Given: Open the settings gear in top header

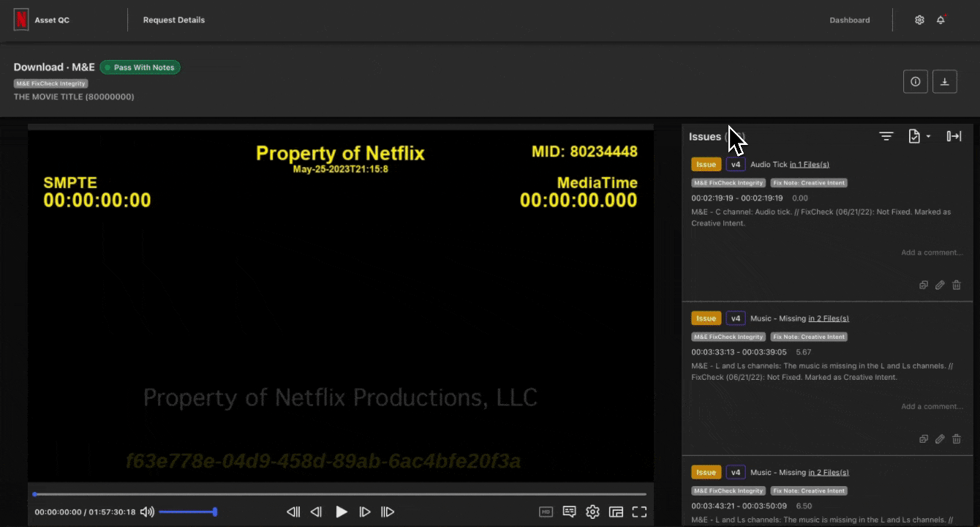Looking at the screenshot, I should point(919,20).
